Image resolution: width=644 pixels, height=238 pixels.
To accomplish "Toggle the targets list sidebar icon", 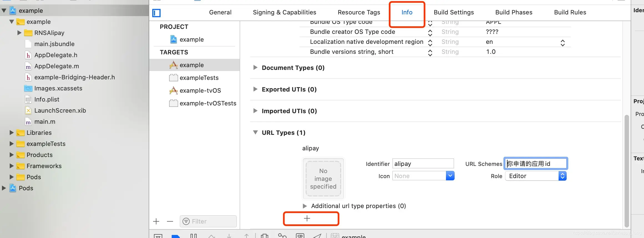I will [x=156, y=13].
